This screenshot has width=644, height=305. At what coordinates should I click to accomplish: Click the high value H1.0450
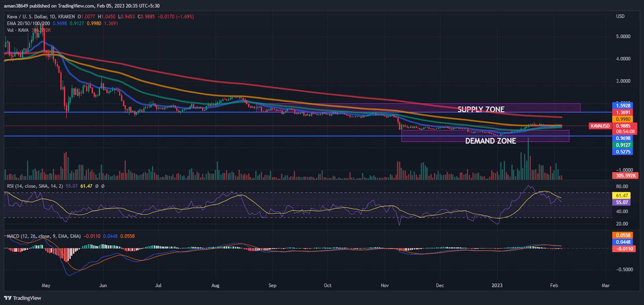point(107,17)
